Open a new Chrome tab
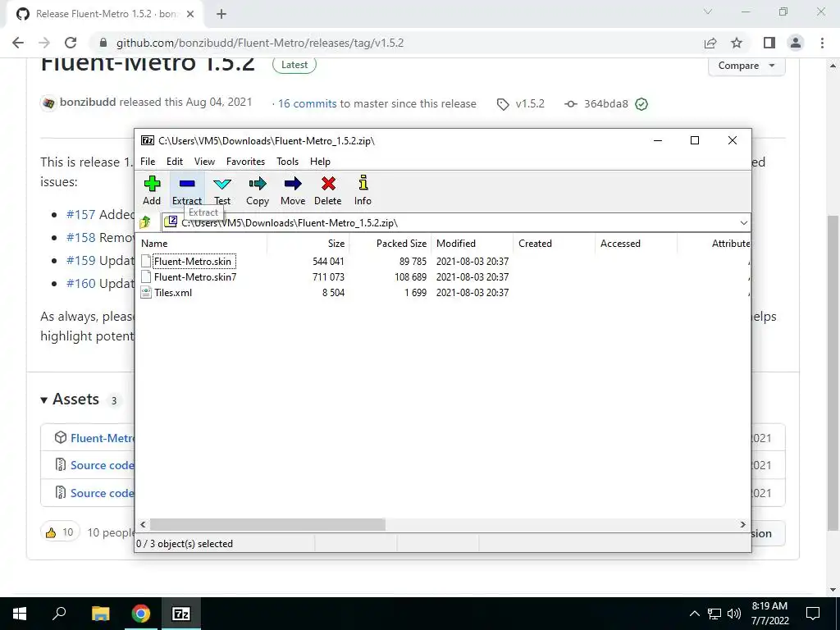Viewport: 840px width, 630px height. [x=221, y=14]
